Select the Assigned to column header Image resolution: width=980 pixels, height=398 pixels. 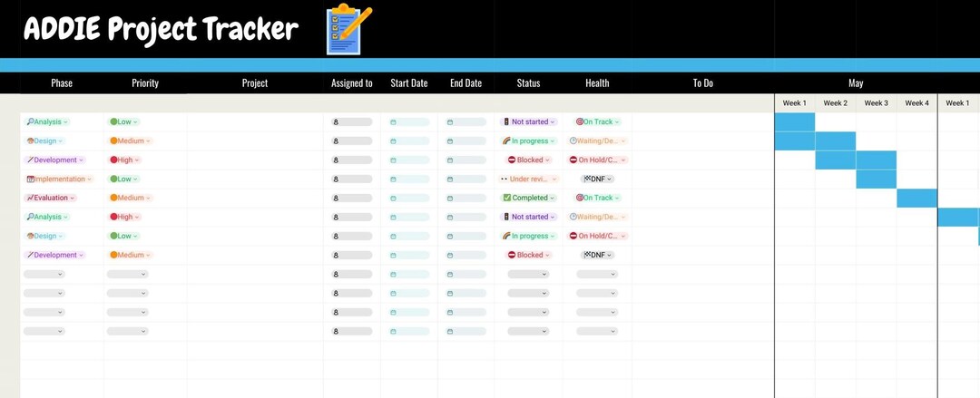coord(352,83)
